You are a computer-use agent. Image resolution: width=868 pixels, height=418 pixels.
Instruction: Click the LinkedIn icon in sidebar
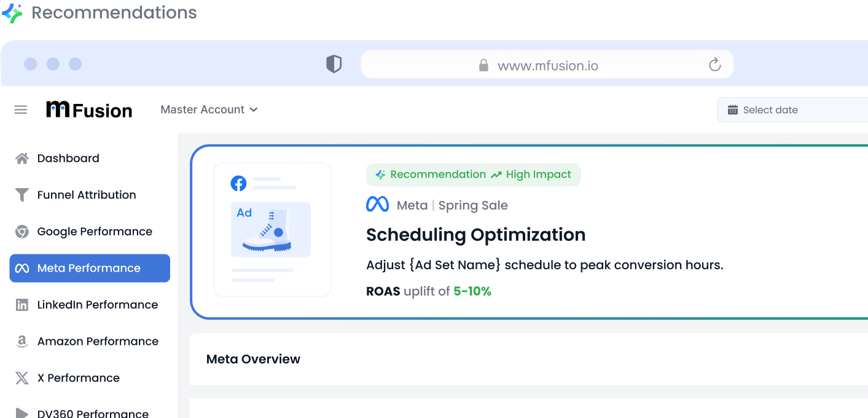22,305
